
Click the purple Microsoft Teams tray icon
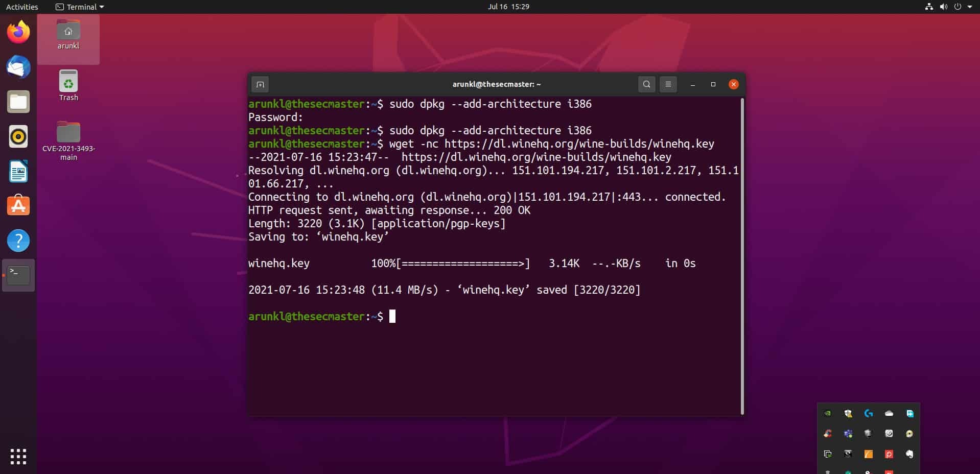click(848, 434)
